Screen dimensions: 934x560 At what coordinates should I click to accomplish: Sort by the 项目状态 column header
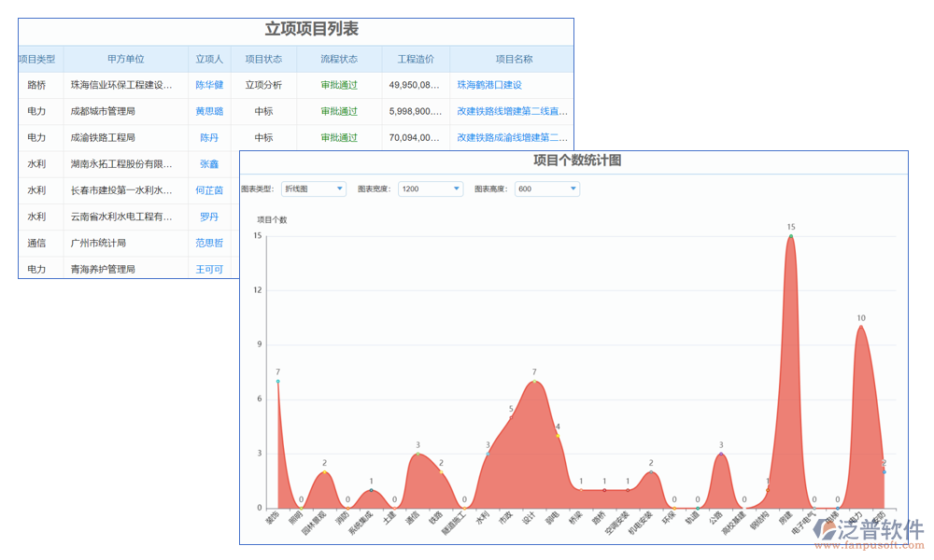[263, 59]
